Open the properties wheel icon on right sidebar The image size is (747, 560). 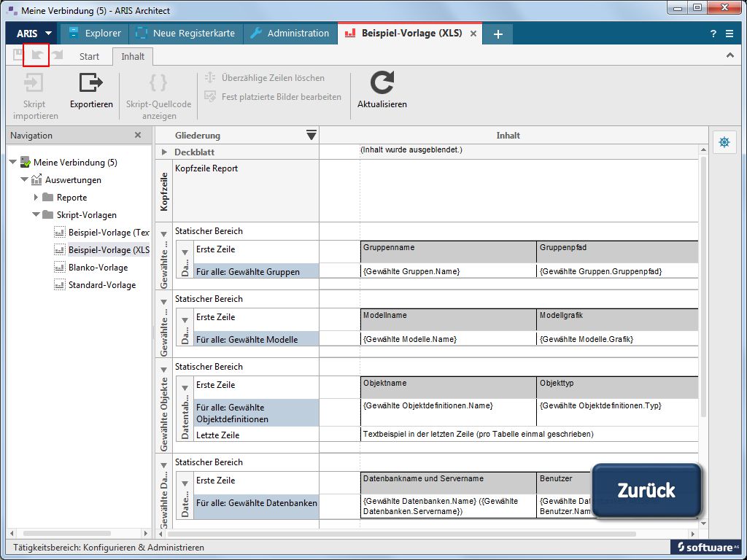[724, 142]
